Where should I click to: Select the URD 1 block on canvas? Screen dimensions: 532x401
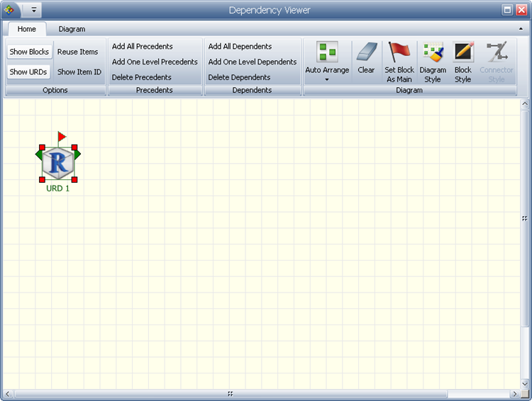tap(58, 164)
